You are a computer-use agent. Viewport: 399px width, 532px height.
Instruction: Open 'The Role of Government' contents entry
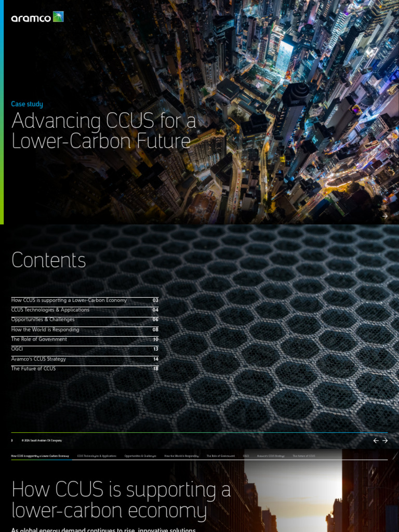[85, 339]
